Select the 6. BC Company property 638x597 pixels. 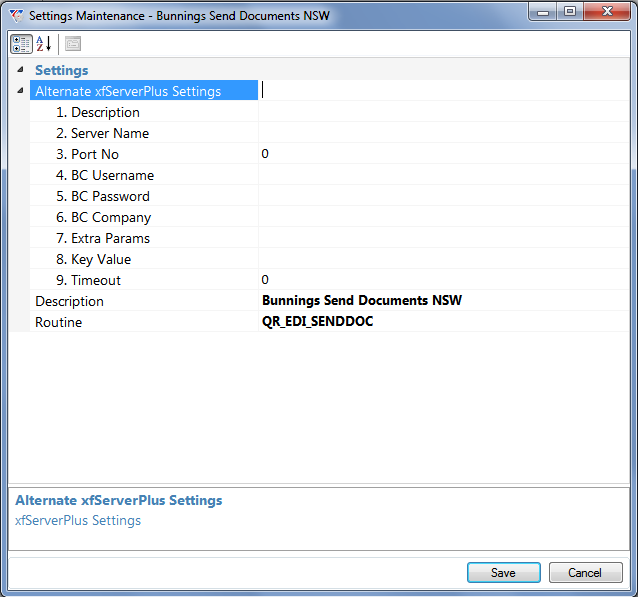click(x=144, y=217)
